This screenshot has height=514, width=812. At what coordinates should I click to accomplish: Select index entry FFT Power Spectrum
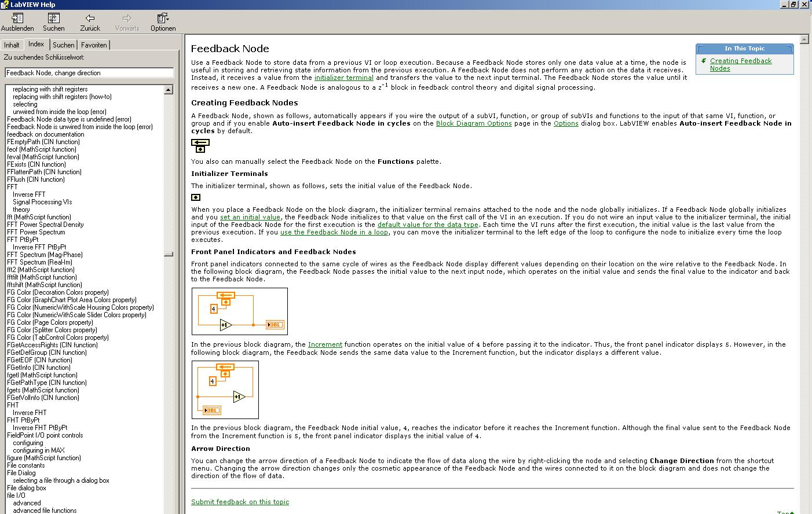(x=36, y=232)
